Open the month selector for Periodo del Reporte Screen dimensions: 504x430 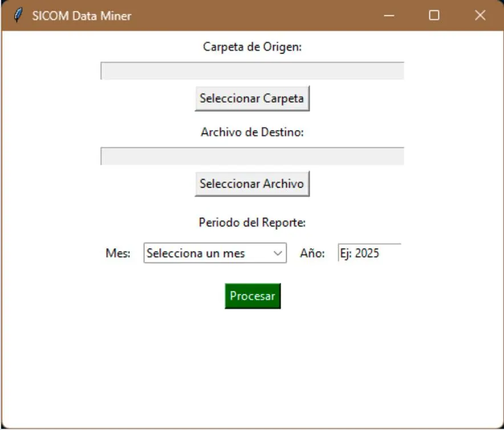click(214, 253)
